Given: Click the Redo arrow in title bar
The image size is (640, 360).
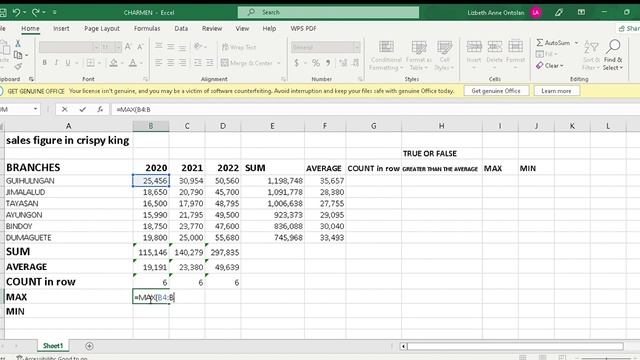Looking at the screenshot, I should 36,13.
